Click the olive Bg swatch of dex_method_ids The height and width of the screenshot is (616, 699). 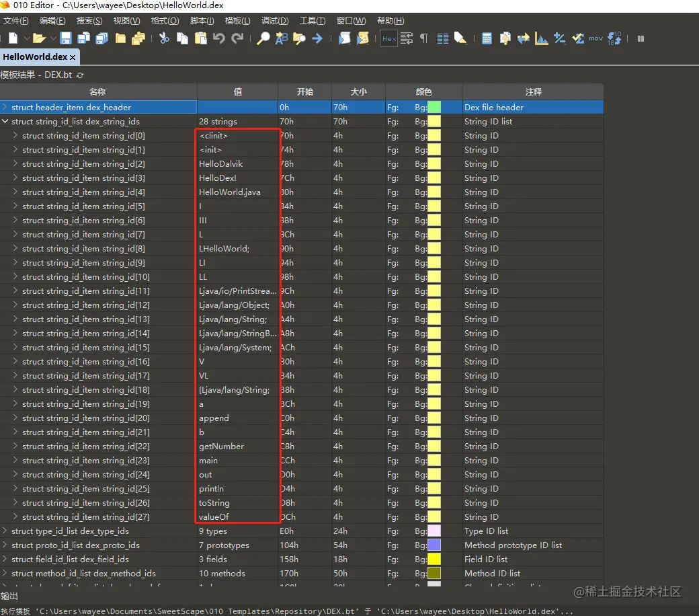[x=434, y=573]
